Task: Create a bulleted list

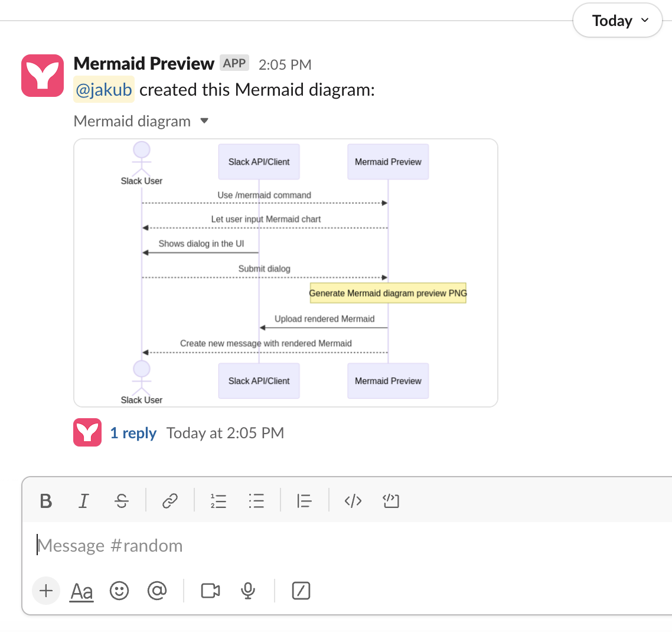Action: tap(256, 500)
